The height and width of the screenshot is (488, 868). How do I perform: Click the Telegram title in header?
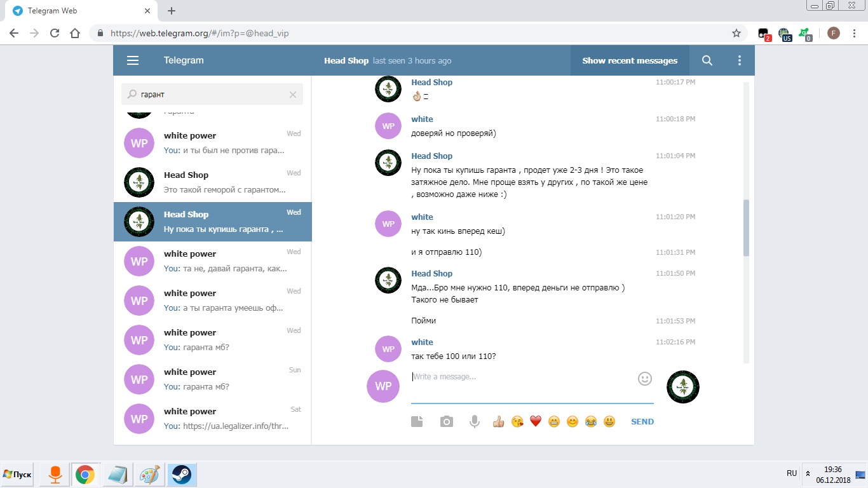184,60
